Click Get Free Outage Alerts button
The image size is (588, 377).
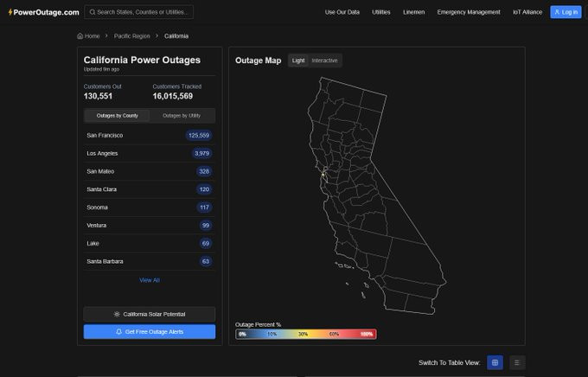click(150, 332)
